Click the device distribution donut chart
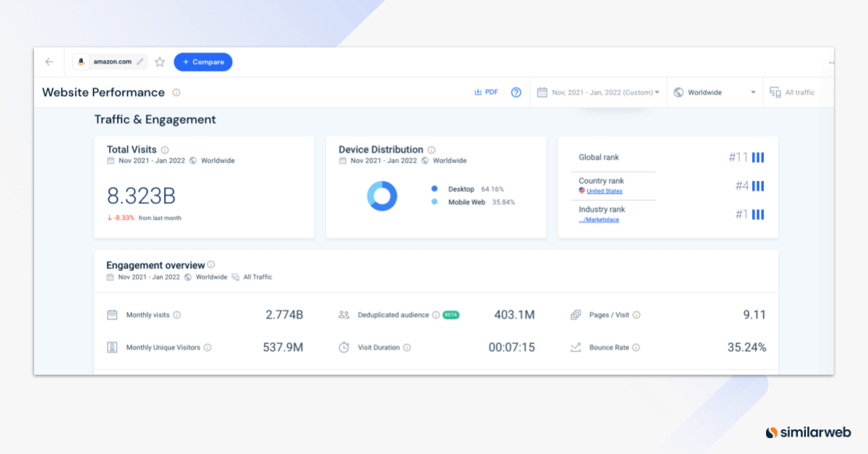The height and width of the screenshot is (454, 868). (x=383, y=196)
